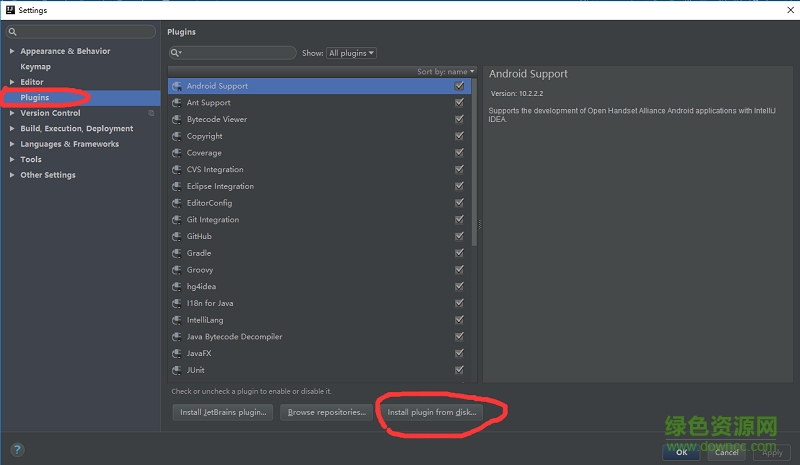The image size is (800, 465).
Task: Toggle the Bytecode Viewer checkbox
Action: pyautogui.click(x=459, y=119)
